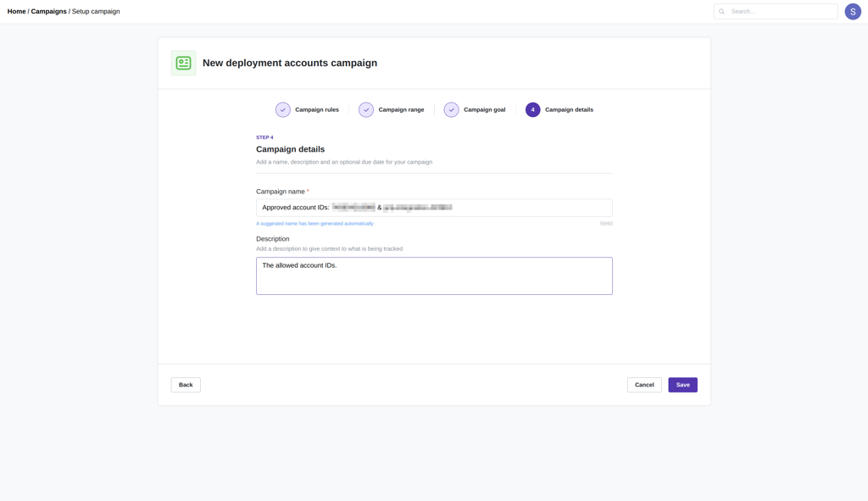
Task: Click the Campaign rules checkmark step icon
Action: tap(283, 109)
